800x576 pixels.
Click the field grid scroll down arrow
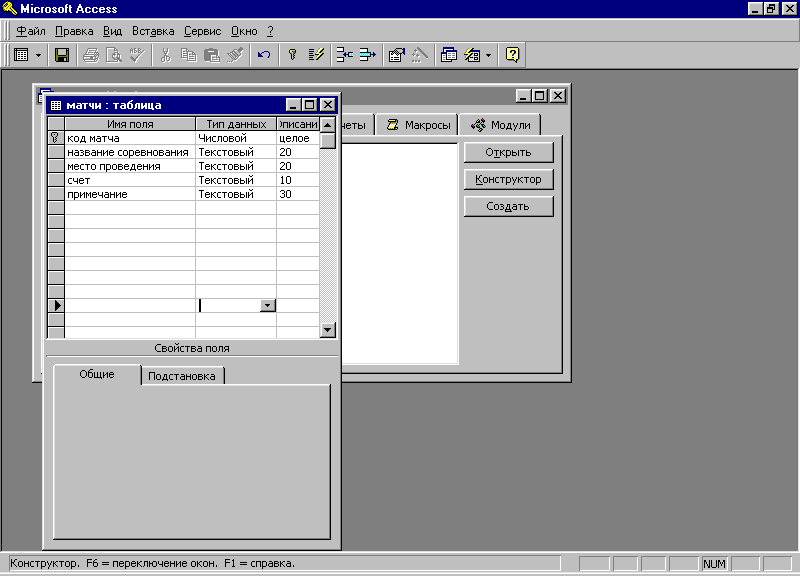pyautogui.click(x=328, y=330)
